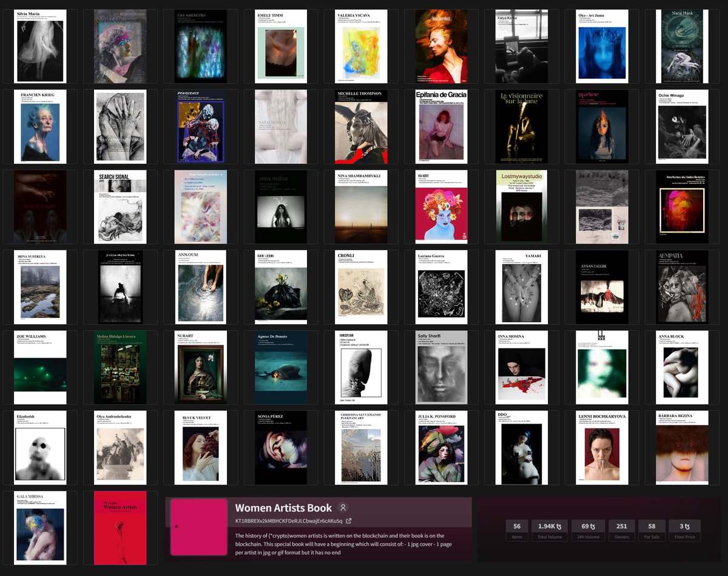Image resolution: width=728 pixels, height=576 pixels.
Task: Open the IRINA YUFEREVA artwork page
Action: pyautogui.click(x=40, y=286)
